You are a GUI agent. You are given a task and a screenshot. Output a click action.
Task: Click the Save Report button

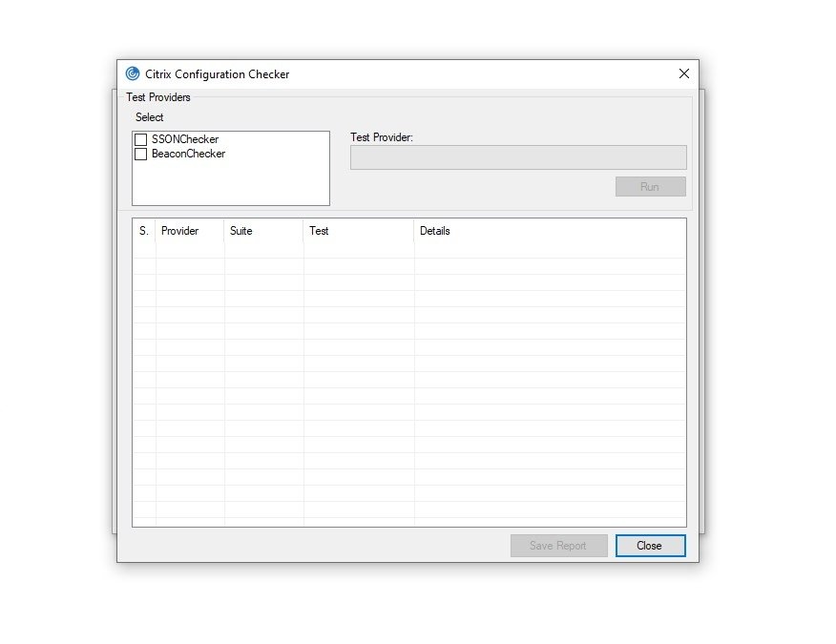point(558,546)
